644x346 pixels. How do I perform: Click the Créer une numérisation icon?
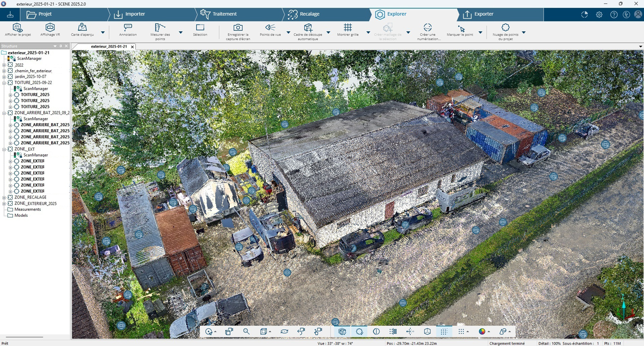428,28
